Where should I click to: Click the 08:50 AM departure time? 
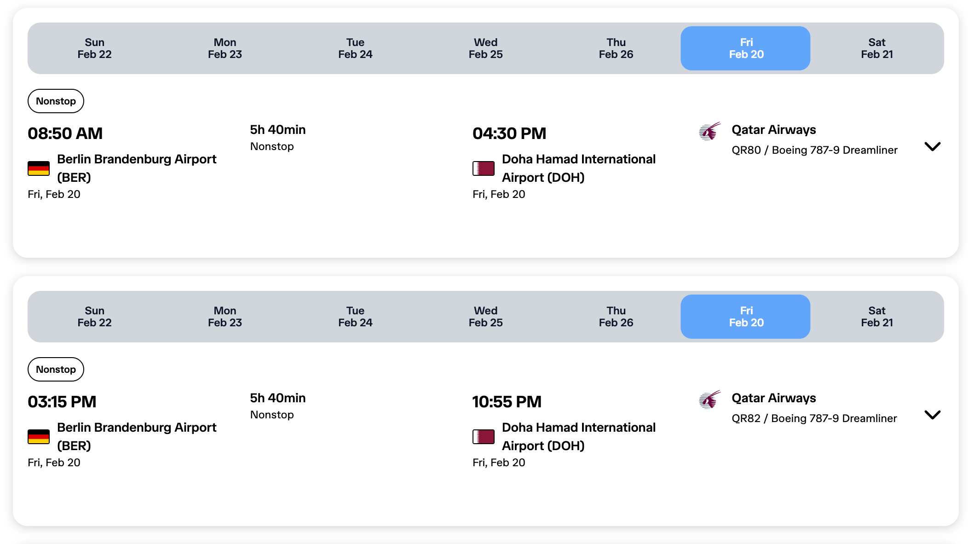(65, 133)
